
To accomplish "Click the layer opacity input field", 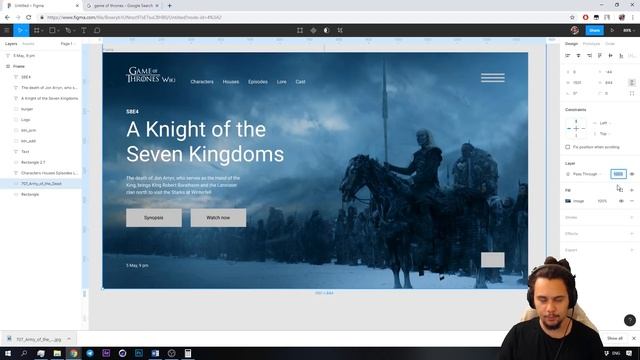I will tap(618, 174).
